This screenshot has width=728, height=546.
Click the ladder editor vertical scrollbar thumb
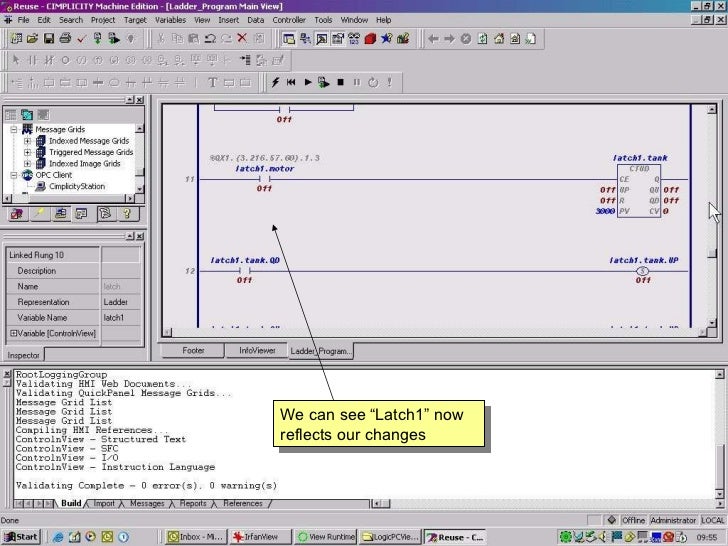712,254
